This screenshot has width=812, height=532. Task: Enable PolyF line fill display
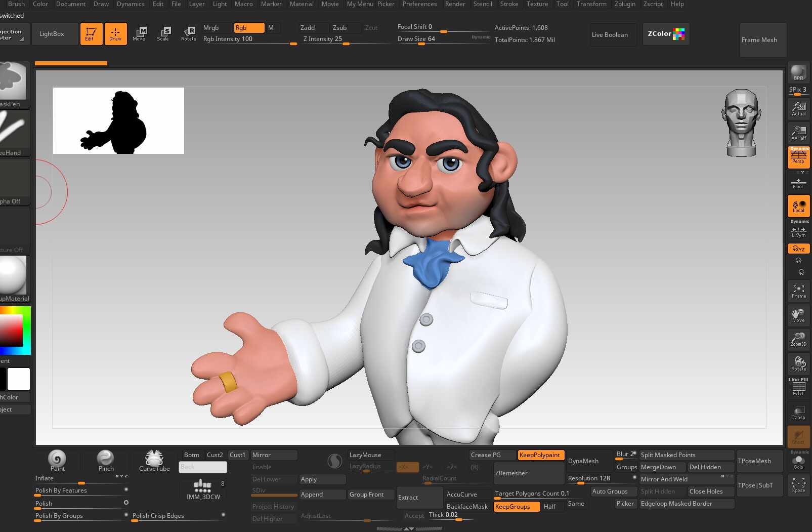[798, 387]
